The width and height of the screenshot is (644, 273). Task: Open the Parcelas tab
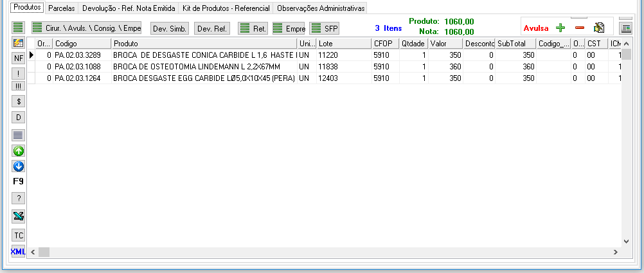pyautogui.click(x=62, y=8)
